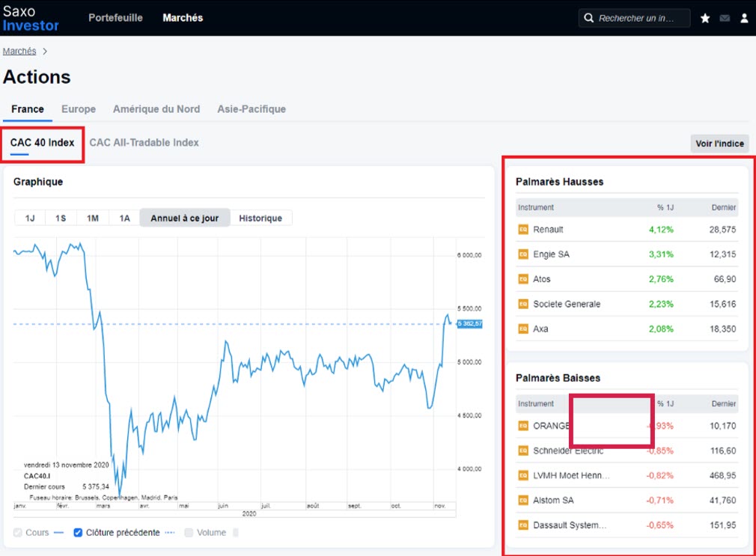Click the Axa instrument icon
756x556 pixels.
tap(523, 329)
